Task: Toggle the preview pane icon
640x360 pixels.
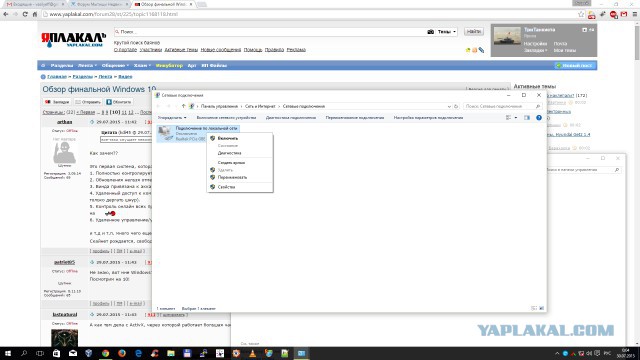Action: click(527, 118)
